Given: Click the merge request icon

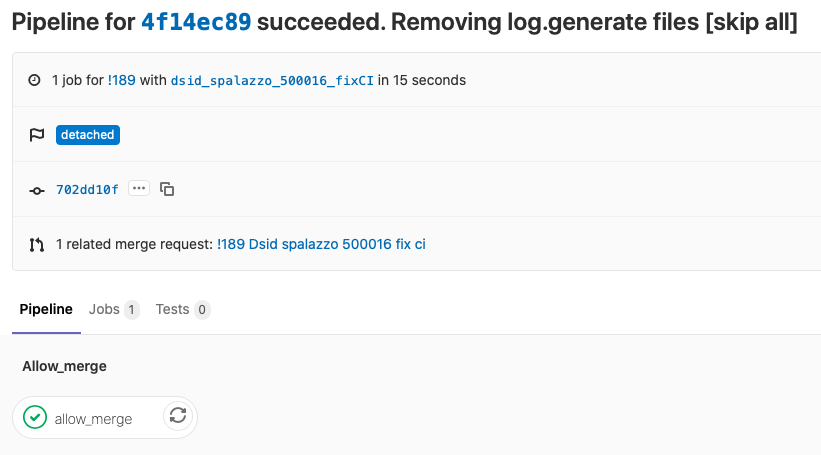Looking at the screenshot, I should point(37,245).
